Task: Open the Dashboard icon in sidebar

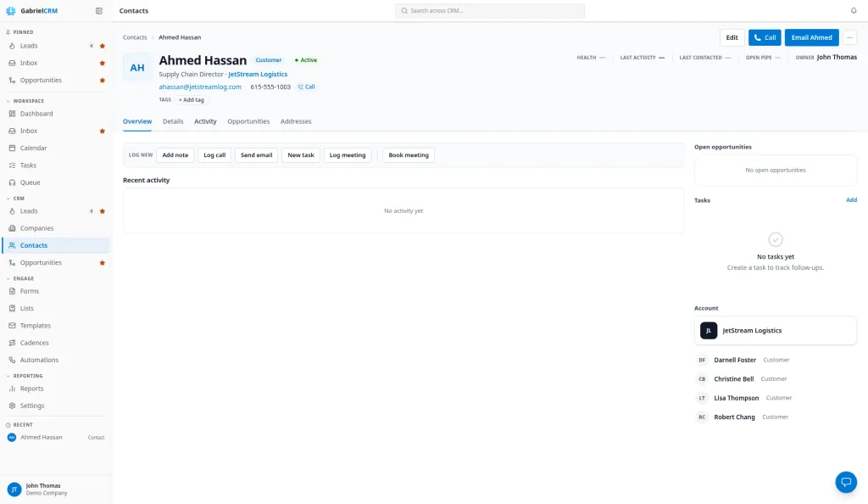Action: point(12,114)
